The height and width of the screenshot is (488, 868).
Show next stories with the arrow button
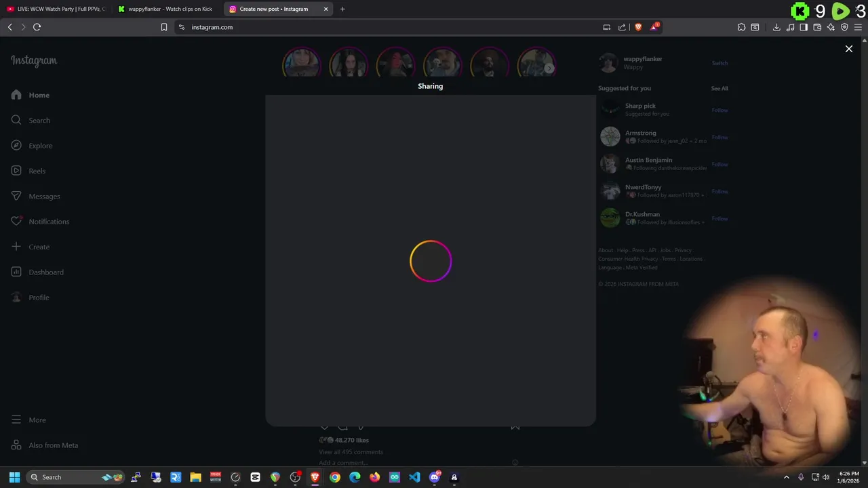click(x=549, y=68)
